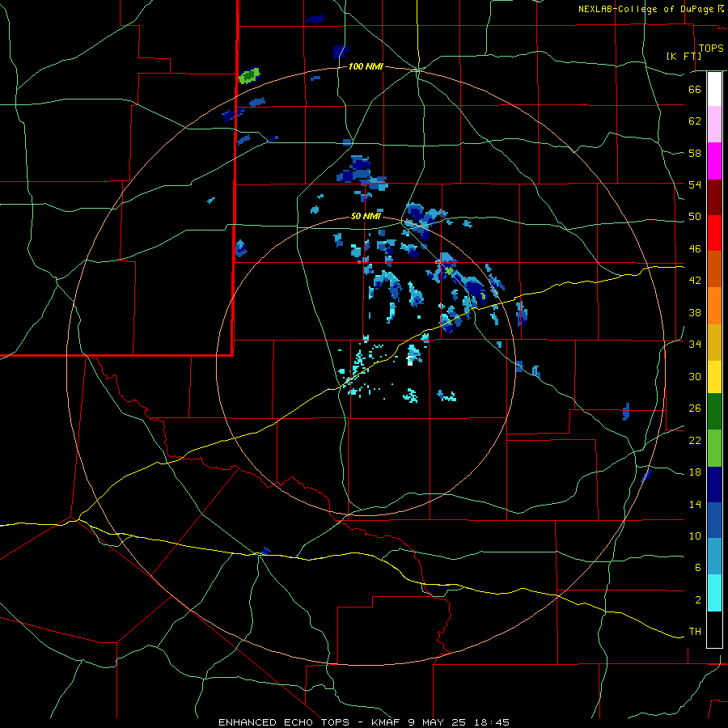This screenshot has width=728, height=728.
Task: Click the legend value "10"
Action: tap(695, 535)
